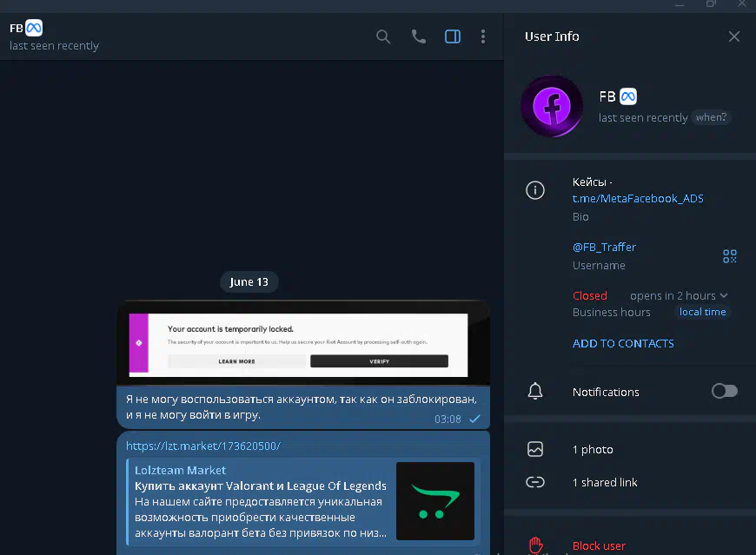Click the 'Username' caption under @FB_Traffer
This screenshot has height=555, width=756.
pyautogui.click(x=599, y=266)
